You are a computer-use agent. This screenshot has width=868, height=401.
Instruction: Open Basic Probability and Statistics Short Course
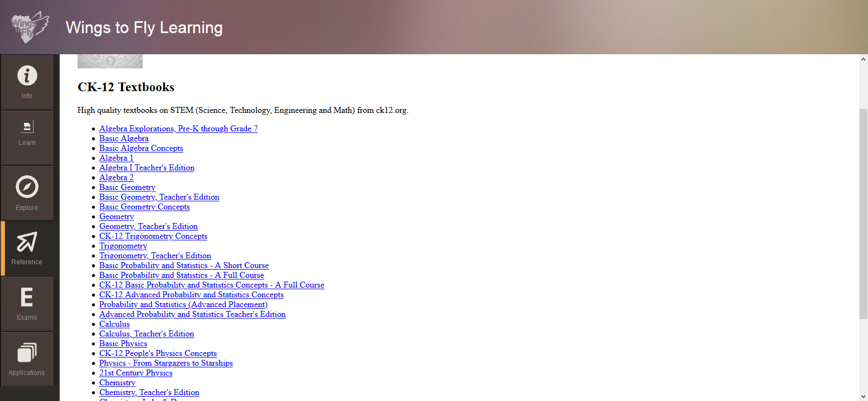pos(184,265)
